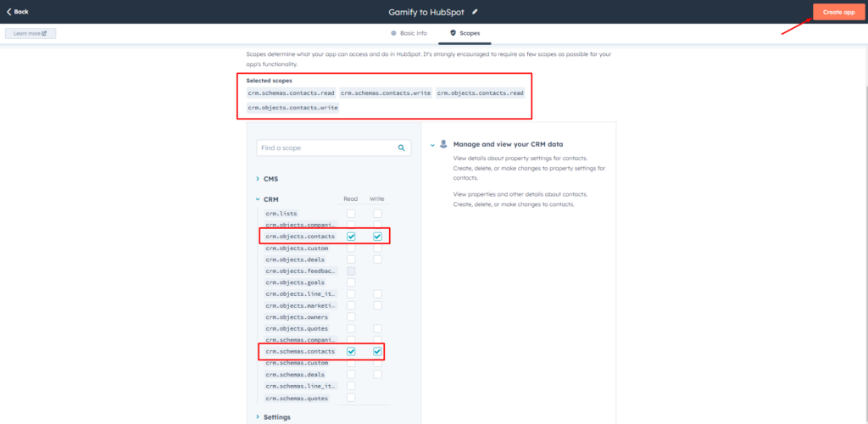Click the crm.schemas.deals scope name

click(x=295, y=374)
